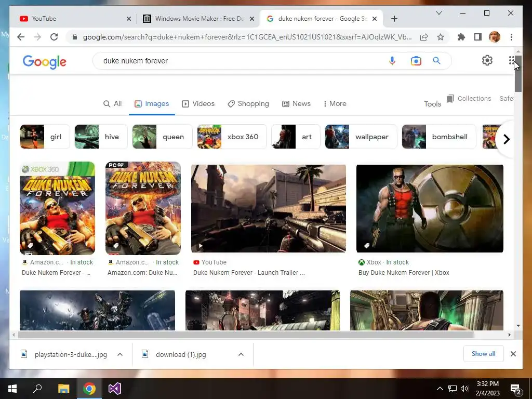Click the Chrome forward arrow
The height and width of the screenshot is (399, 532).
tap(37, 37)
